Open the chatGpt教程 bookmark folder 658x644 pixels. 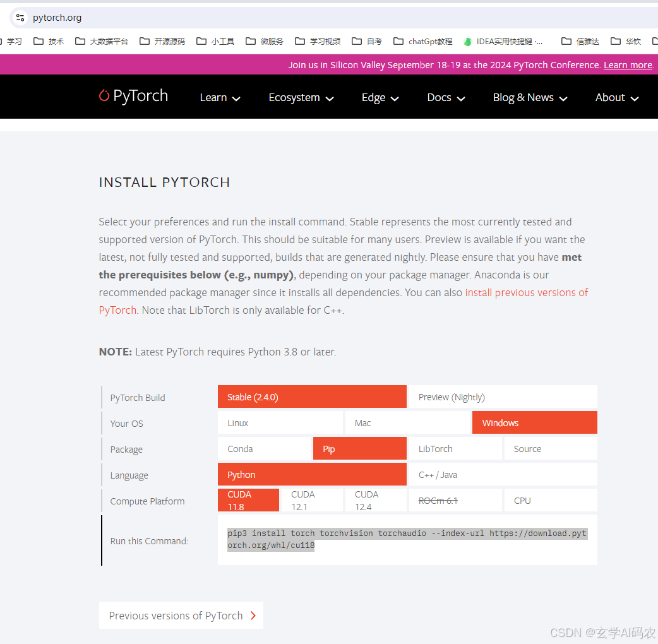[423, 41]
